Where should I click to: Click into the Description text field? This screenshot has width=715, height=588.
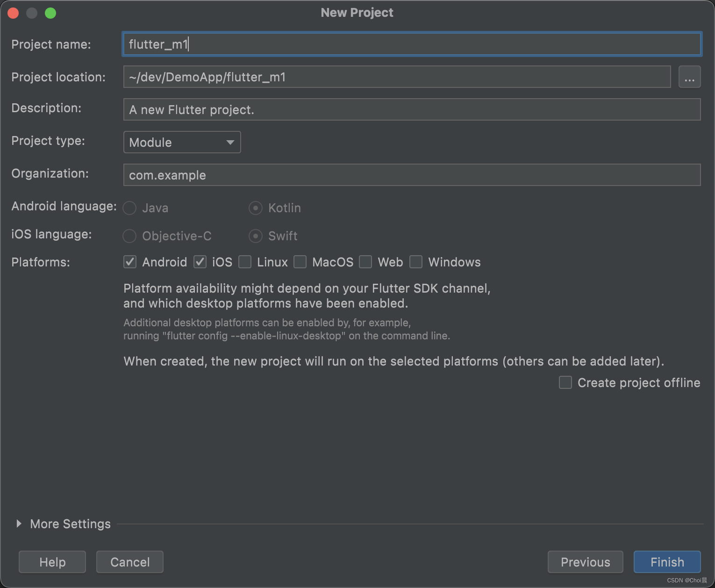411,109
